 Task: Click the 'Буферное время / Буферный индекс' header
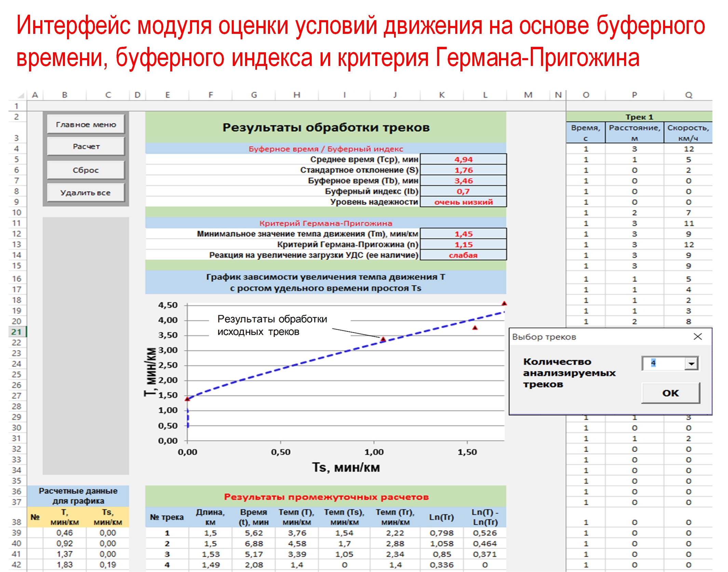click(326, 149)
